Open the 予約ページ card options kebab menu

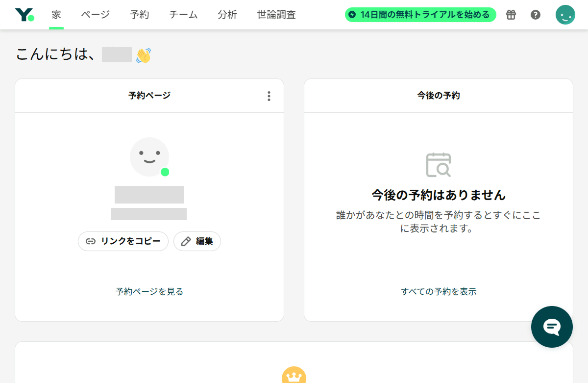pos(269,96)
